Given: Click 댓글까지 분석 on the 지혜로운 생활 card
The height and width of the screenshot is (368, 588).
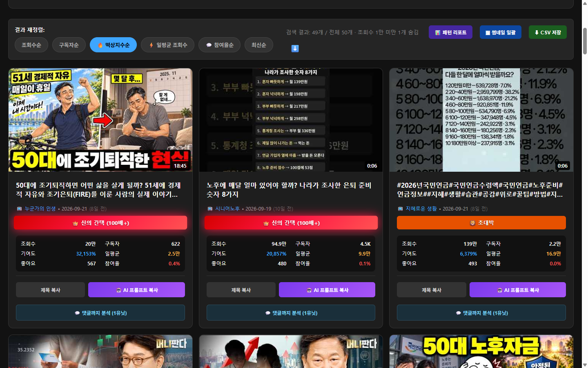Looking at the screenshot, I should (481, 313).
